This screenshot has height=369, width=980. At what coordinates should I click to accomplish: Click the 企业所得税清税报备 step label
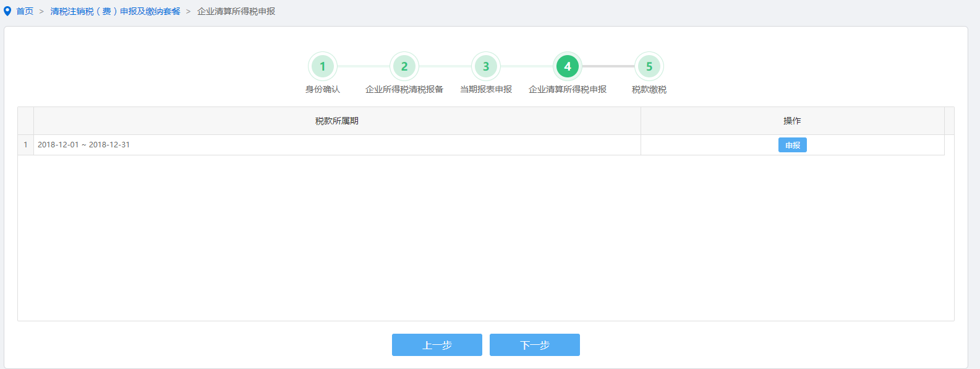point(404,89)
